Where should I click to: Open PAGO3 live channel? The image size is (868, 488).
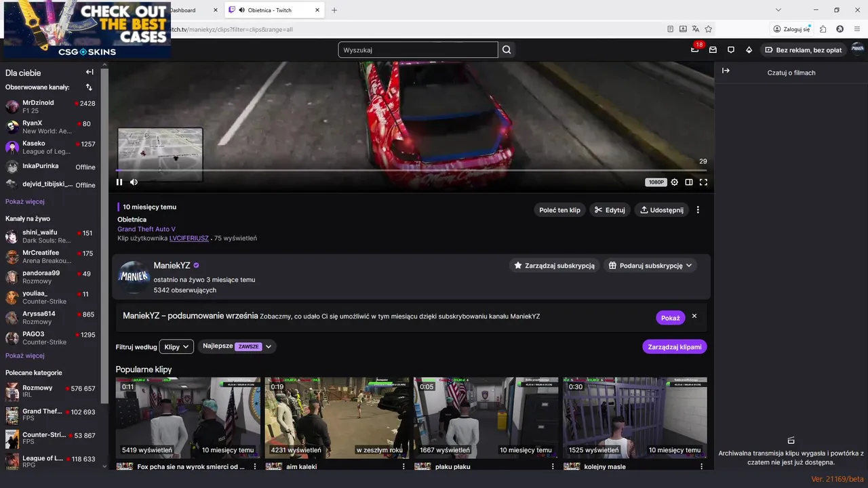coord(50,338)
